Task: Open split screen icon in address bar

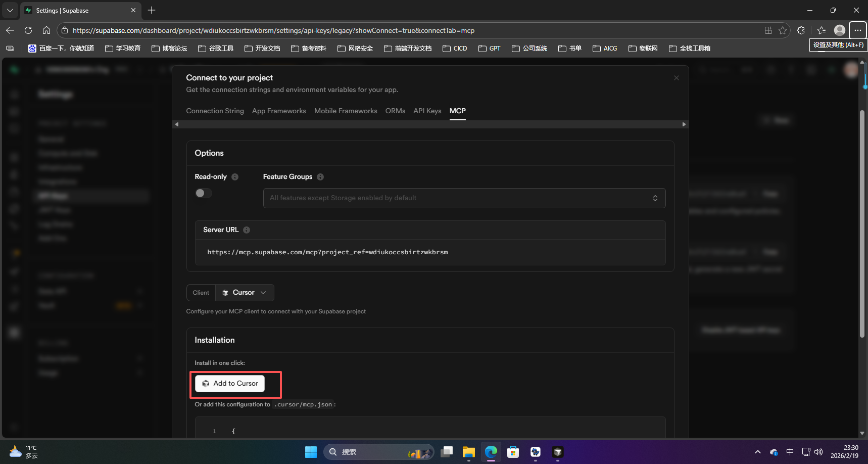Action: [x=768, y=30]
